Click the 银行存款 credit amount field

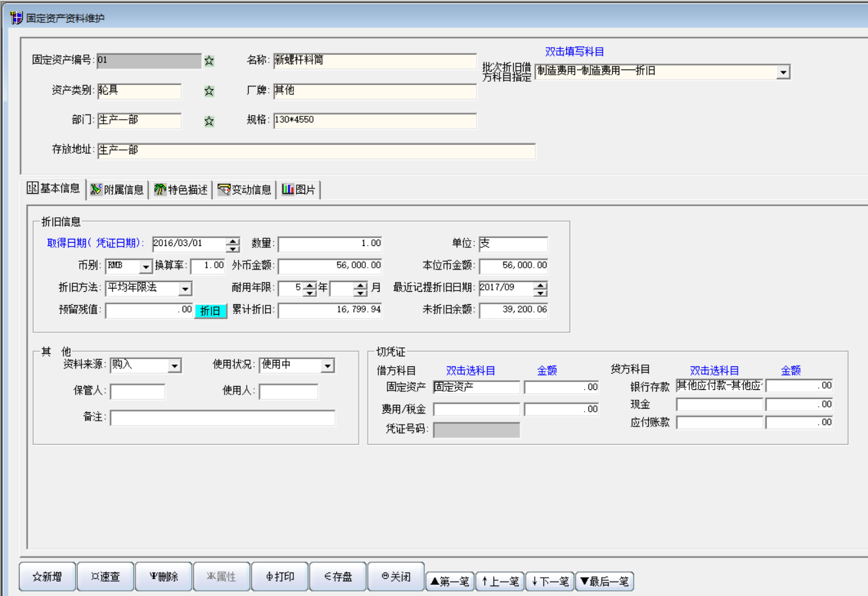tap(799, 387)
